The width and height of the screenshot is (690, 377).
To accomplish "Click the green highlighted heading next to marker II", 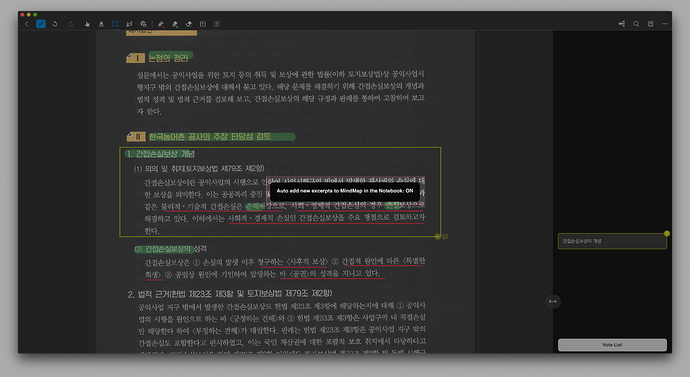I will [x=210, y=137].
